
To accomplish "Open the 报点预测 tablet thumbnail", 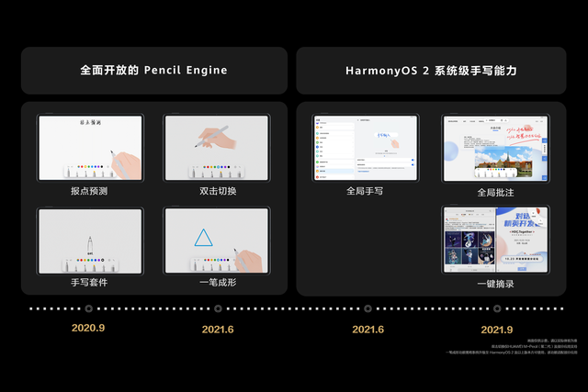I will pyautogui.click(x=90, y=148).
